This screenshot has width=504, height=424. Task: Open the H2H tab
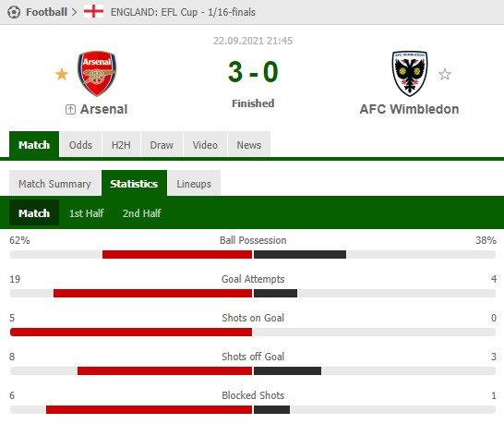121,144
